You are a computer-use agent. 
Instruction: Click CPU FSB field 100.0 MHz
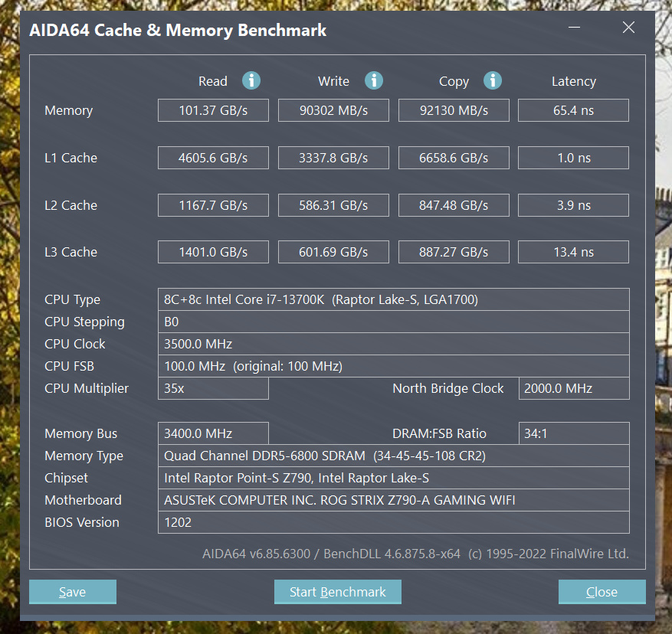tap(393, 366)
